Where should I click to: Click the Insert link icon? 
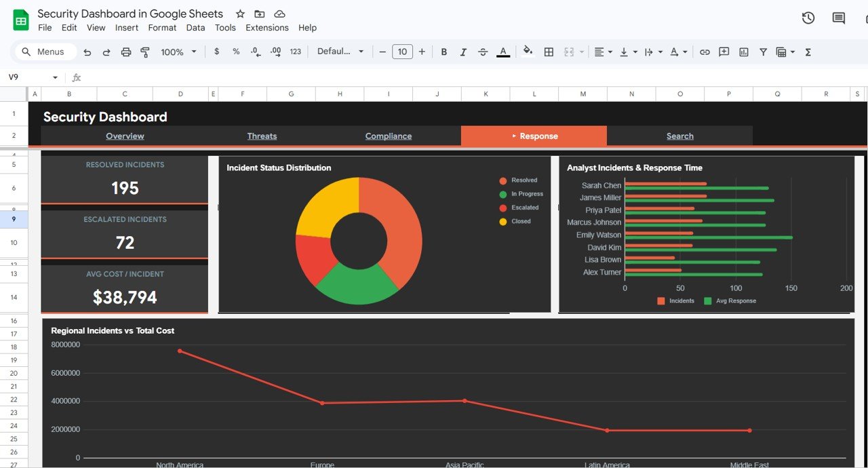point(705,52)
